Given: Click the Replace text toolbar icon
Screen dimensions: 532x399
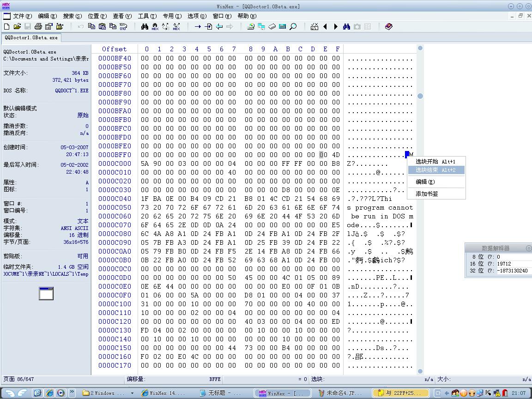Looking at the screenshot, I should coord(166,26).
